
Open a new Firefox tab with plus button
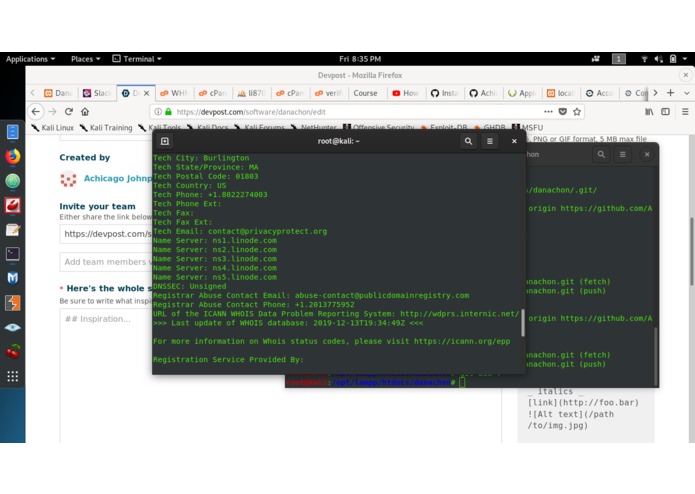(x=670, y=93)
